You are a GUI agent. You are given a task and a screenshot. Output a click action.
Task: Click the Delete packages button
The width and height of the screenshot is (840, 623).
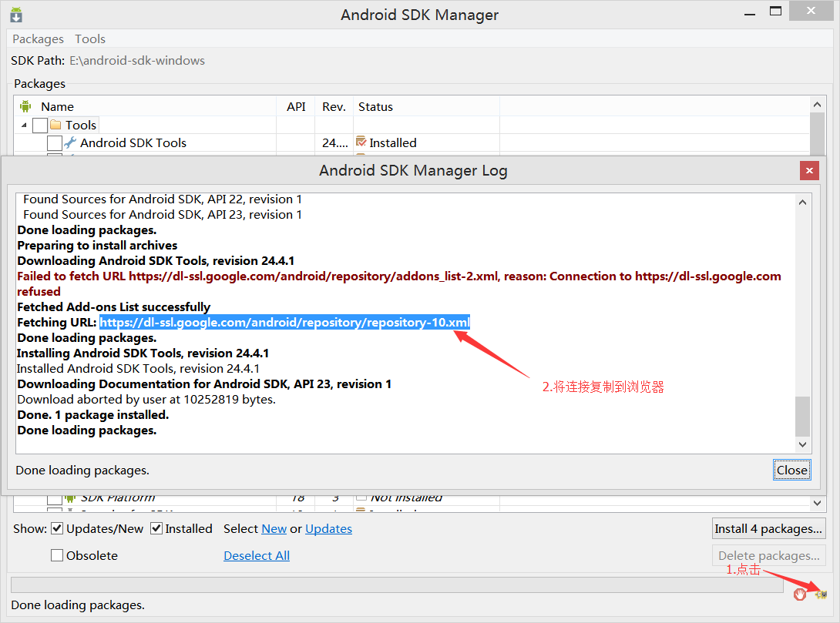768,555
